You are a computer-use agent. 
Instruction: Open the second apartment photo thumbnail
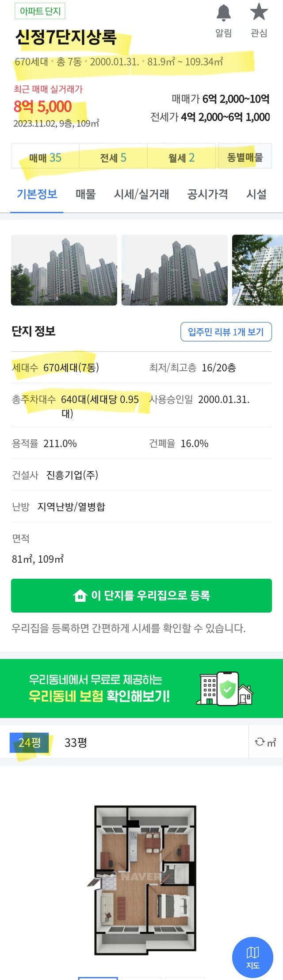[175, 270]
